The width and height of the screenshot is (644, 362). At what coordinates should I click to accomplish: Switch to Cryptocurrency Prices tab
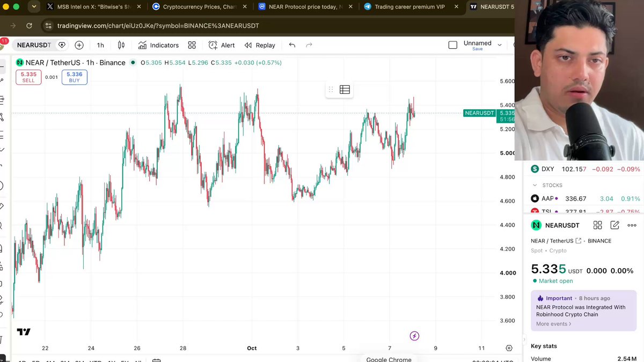(200, 7)
